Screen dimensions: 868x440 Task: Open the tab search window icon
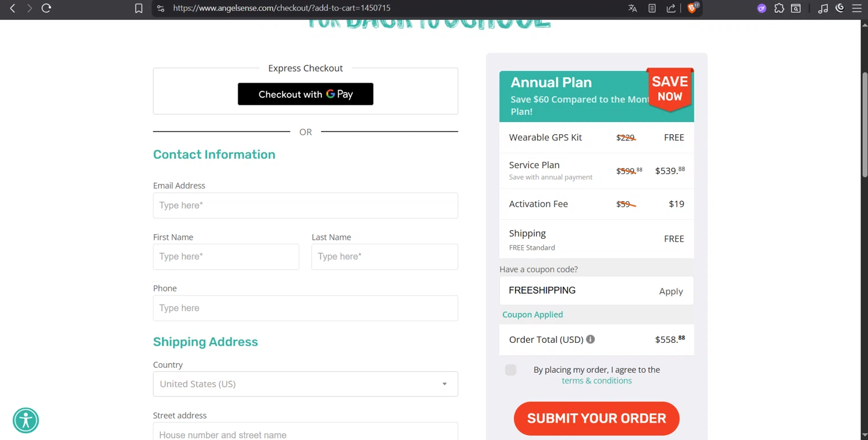click(796, 8)
